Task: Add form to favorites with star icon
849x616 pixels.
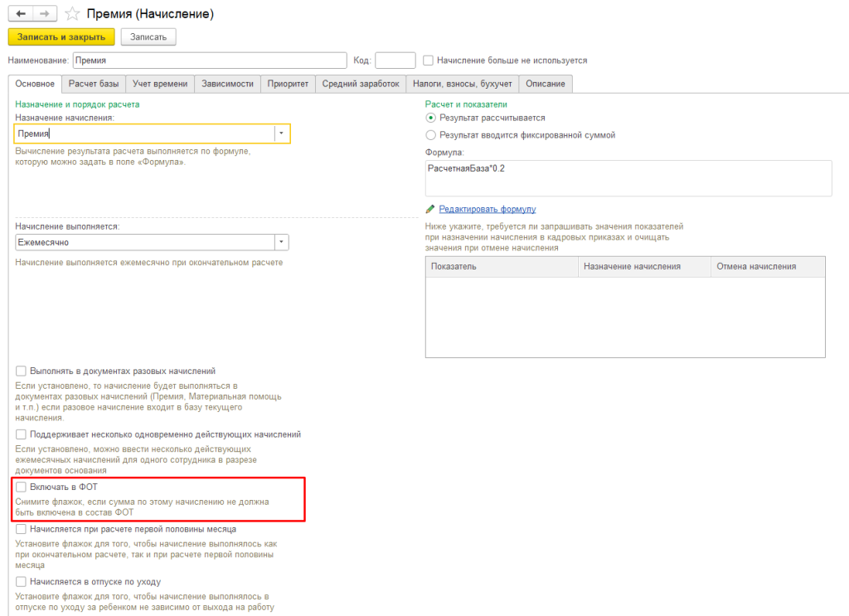Action: coord(73,14)
